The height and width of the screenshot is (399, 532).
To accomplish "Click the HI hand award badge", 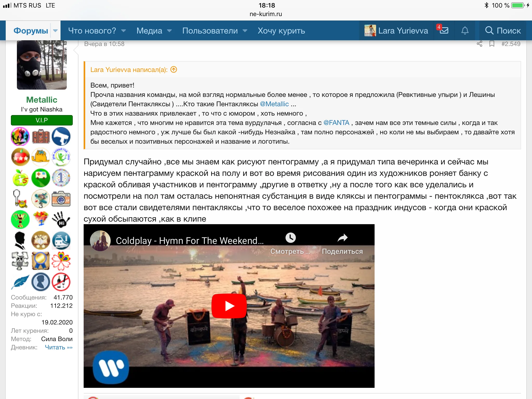I will pyautogui.click(x=61, y=220).
